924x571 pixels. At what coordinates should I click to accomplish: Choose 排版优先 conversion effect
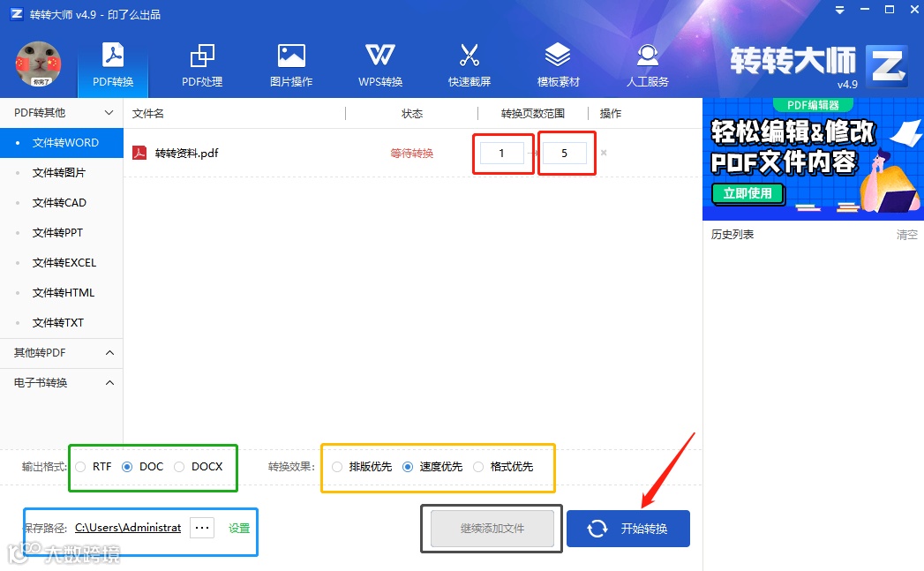pos(337,467)
